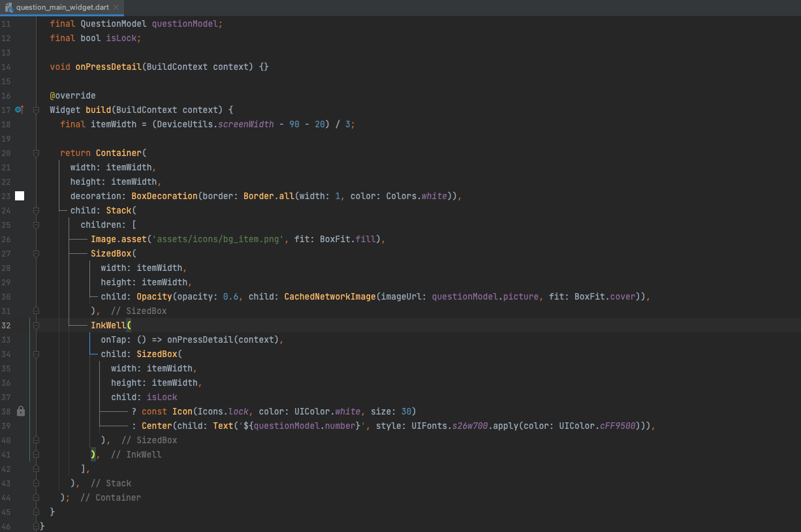The width and height of the screenshot is (801, 532).
Task: Click Colors.white on line 23
Action: (x=417, y=196)
